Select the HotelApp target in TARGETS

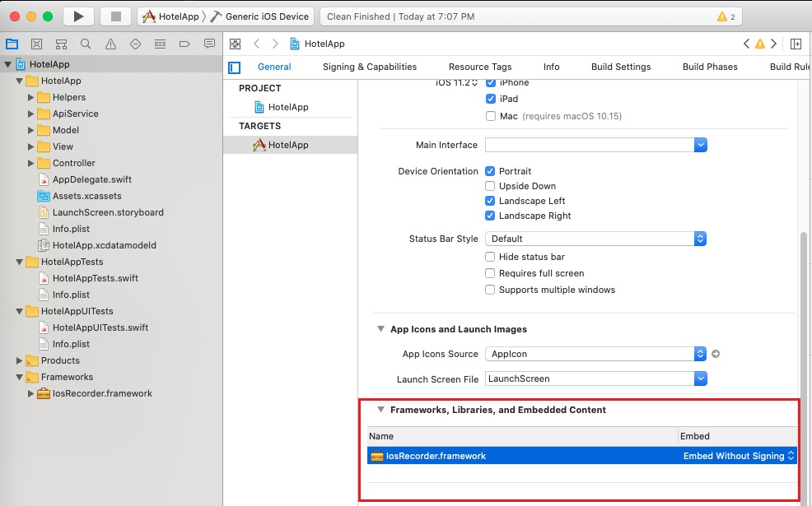pos(290,145)
